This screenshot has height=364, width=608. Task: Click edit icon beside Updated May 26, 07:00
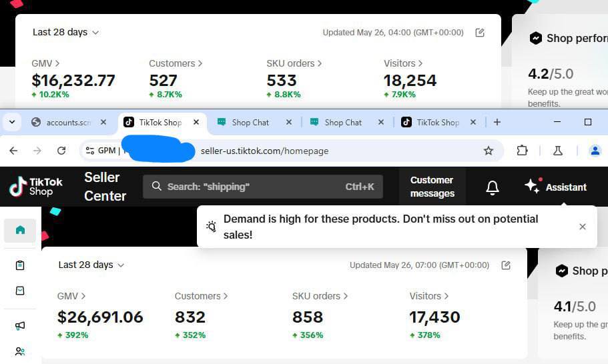(x=506, y=265)
